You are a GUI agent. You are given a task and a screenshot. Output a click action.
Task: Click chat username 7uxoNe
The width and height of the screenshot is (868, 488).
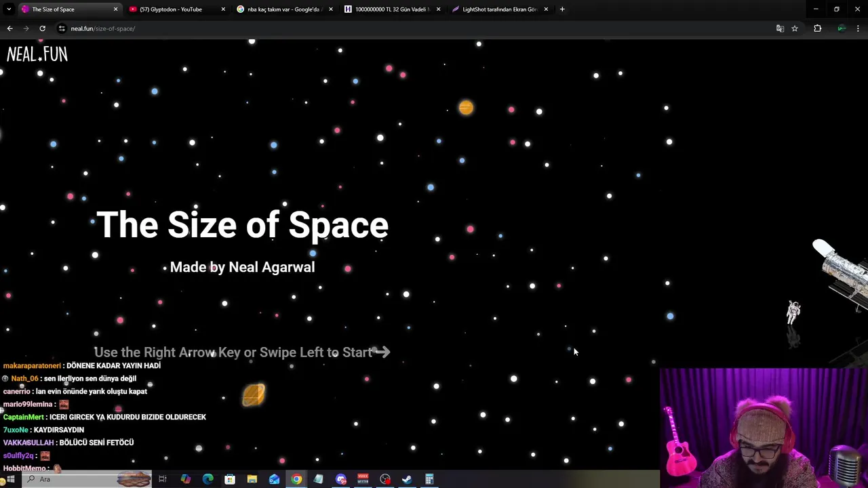16,430
